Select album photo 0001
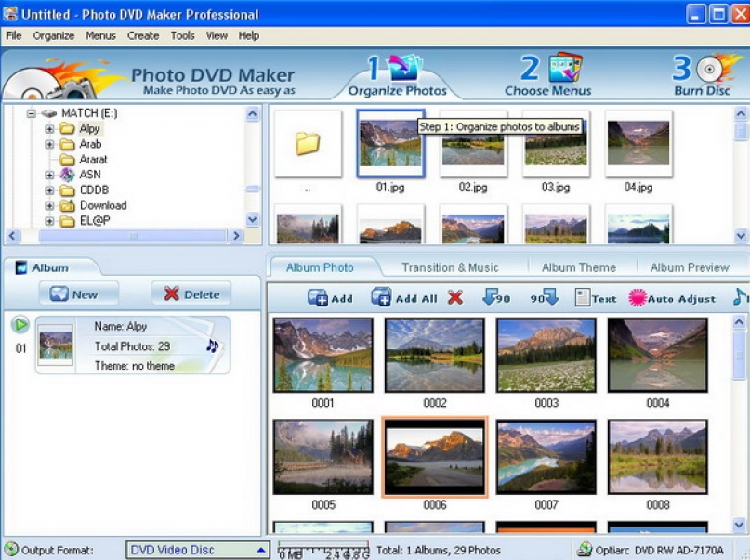Viewport: 750px width, 560px height. (322, 355)
